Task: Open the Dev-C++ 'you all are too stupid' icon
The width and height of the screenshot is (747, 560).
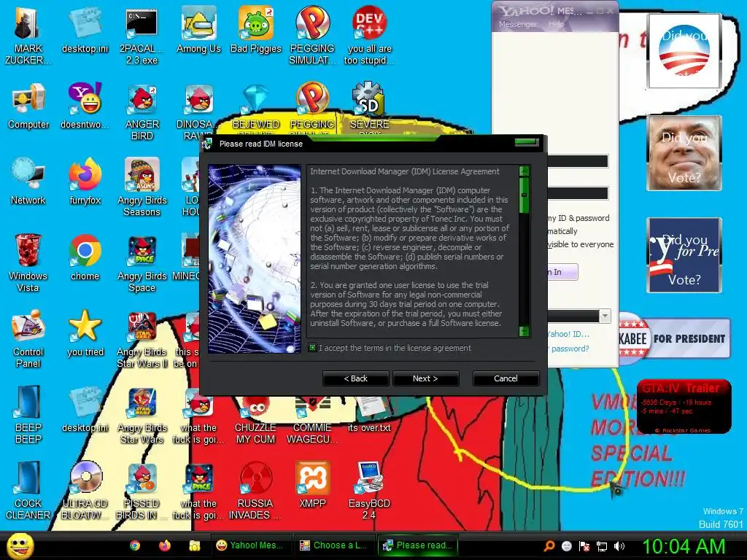Action: [369, 35]
